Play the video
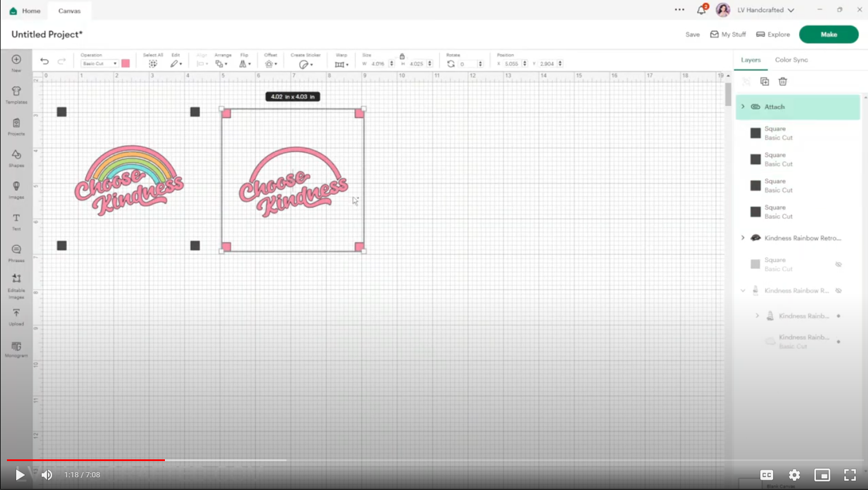The image size is (868, 490). (x=20, y=475)
